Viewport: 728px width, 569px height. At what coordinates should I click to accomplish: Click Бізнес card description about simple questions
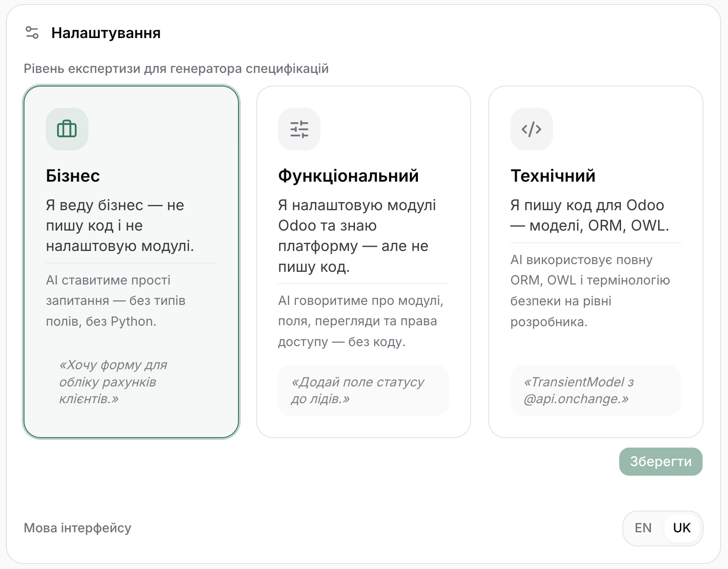click(116, 301)
